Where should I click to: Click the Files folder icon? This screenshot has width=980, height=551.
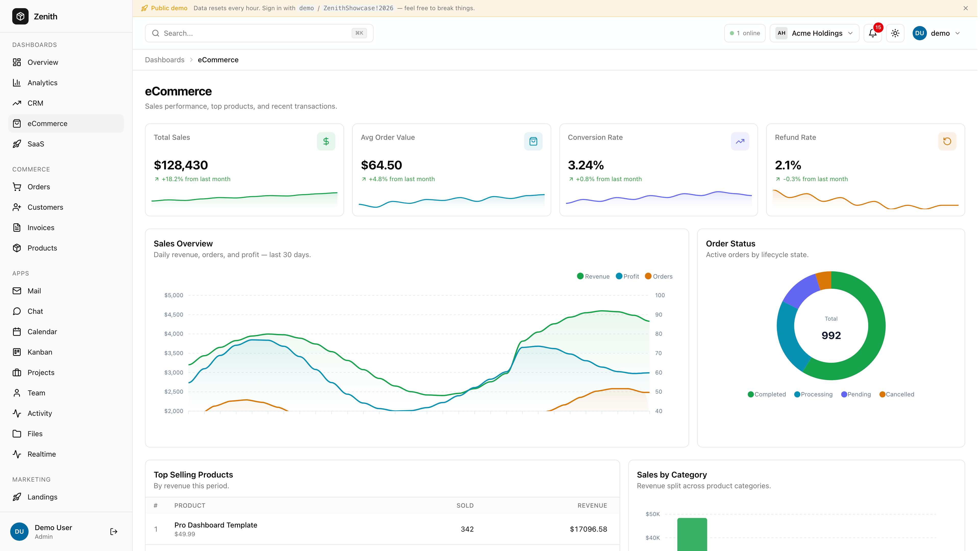tap(17, 434)
